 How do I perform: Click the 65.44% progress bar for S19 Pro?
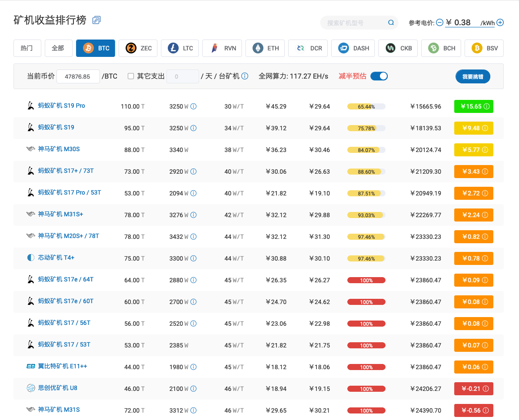pos(366,106)
